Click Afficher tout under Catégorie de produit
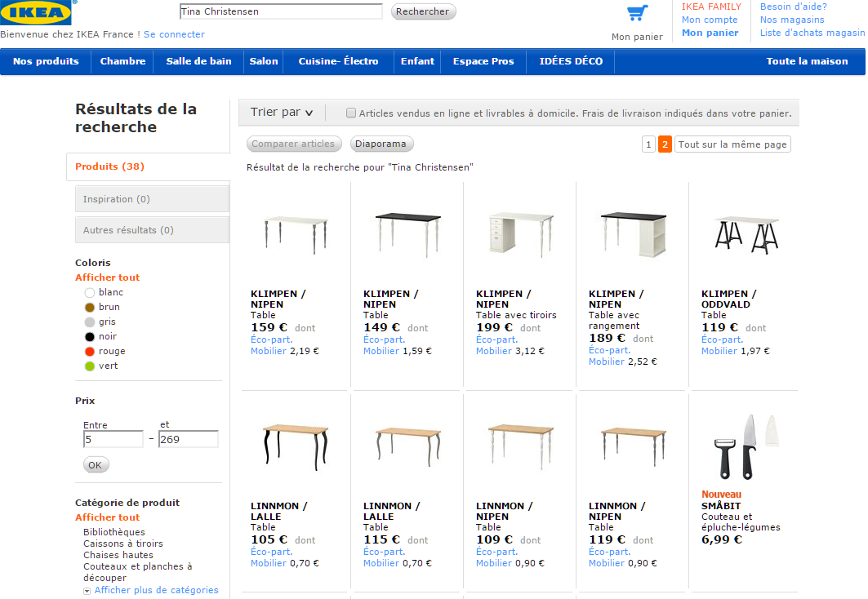 tap(108, 517)
